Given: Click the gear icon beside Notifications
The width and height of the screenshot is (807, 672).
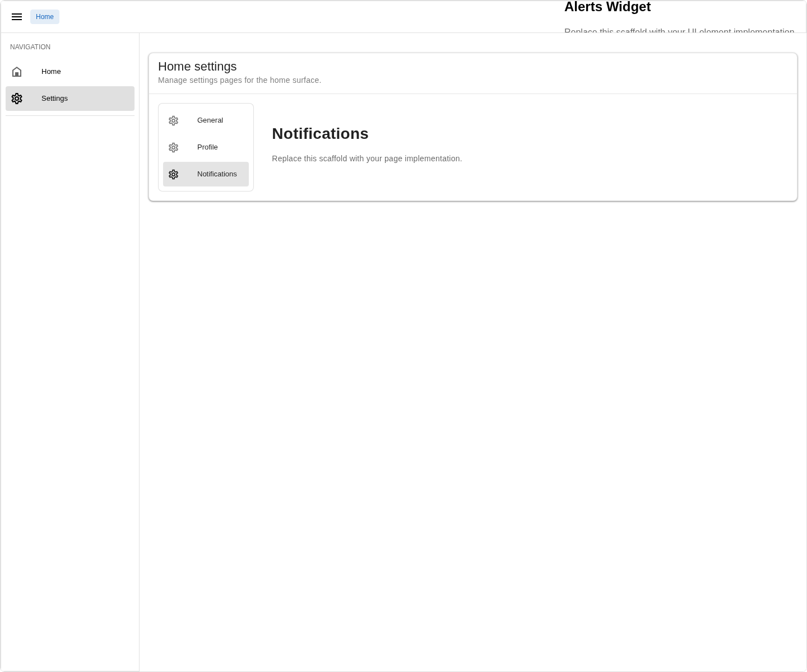Looking at the screenshot, I should pyautogui.click(x=174, y=174).
